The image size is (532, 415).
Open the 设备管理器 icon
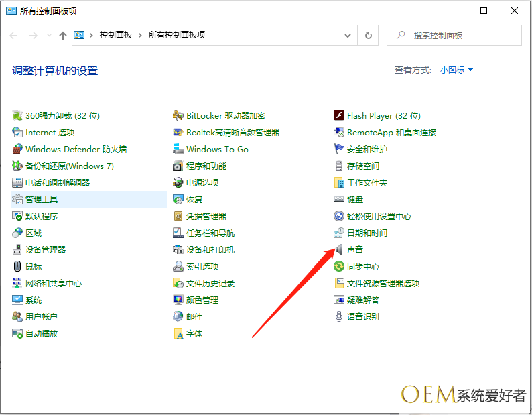pos(17,249)
